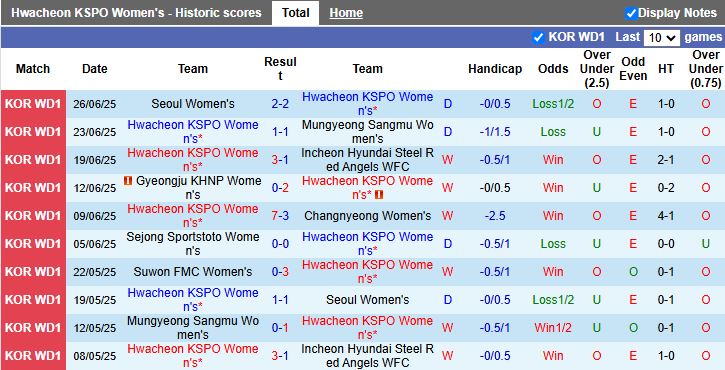Viewport: 725px width, 370px height.
Task: Select the Odd Even column header
Action: click(x=633, y=69)
